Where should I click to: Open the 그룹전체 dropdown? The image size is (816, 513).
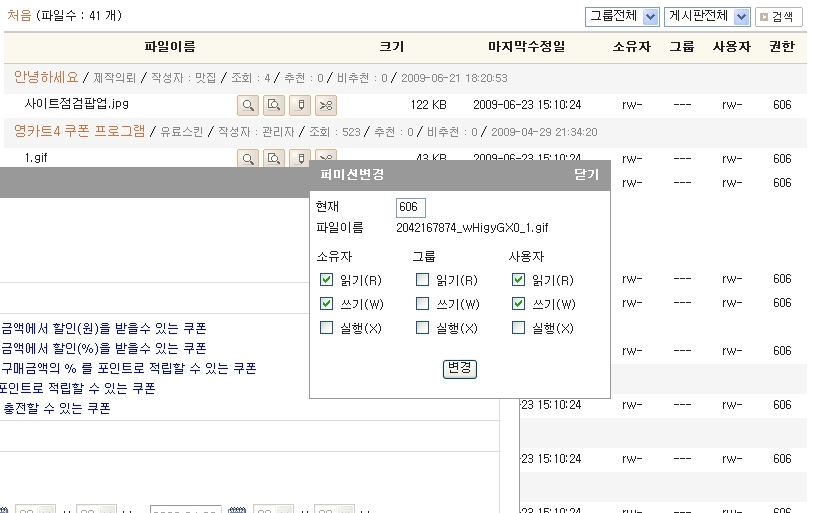622,17
